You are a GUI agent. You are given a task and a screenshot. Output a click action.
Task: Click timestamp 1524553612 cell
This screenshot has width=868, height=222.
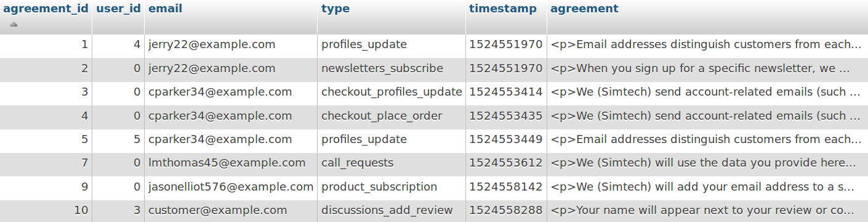pyautogui.click(x=506, y=163)
